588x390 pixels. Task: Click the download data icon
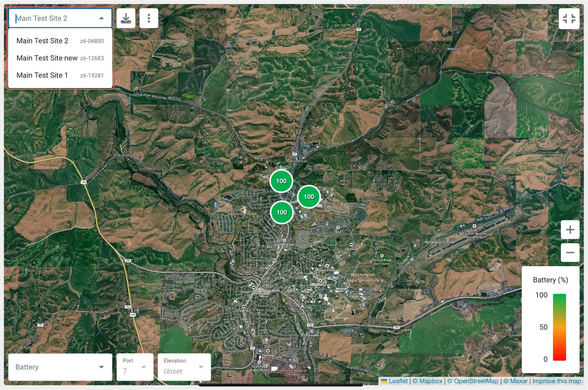tap(126, 18)
